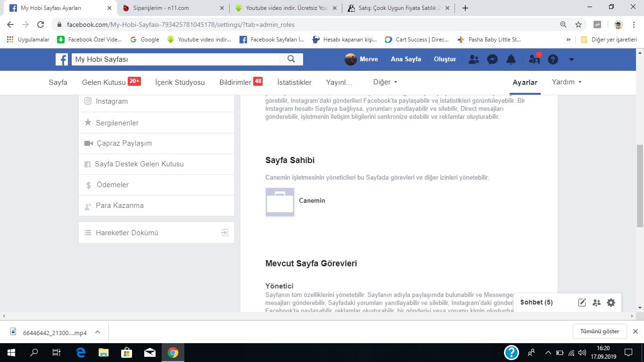Click the help question mark in the Facebook header
The height and width of the screenshot is (362, 644).
coord(553,59)
